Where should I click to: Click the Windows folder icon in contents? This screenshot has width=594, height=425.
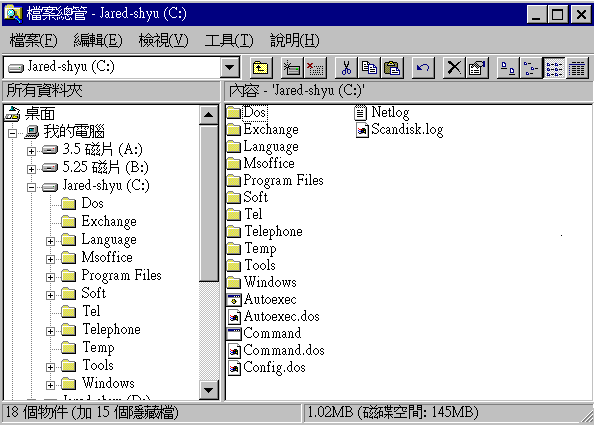(x=234, y=283)
